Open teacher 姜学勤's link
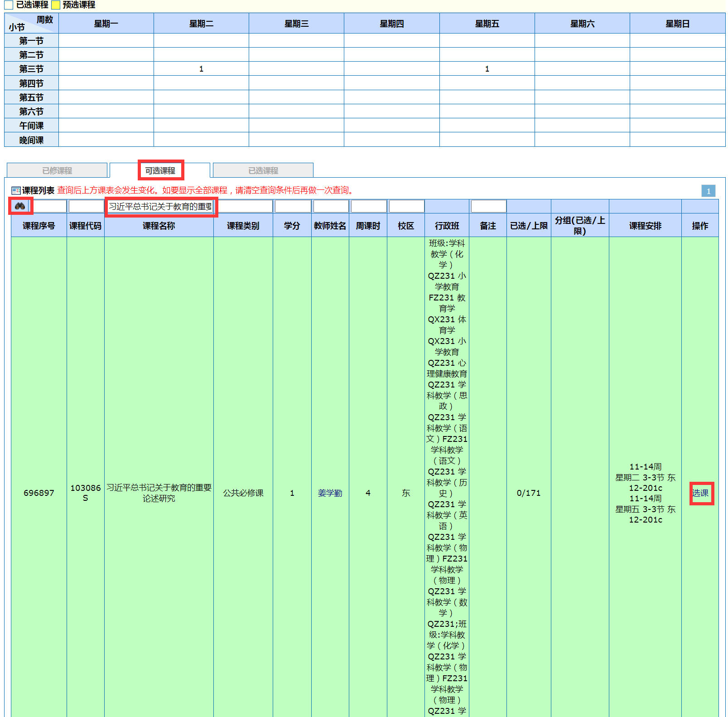Image resolution: width=728 pixels, height=717 pixels. coord(330,493)
